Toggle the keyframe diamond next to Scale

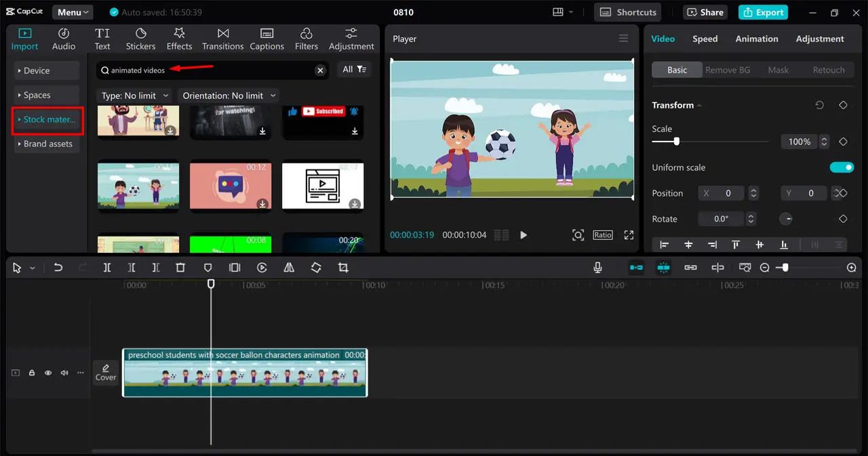(x=843, y=142)
